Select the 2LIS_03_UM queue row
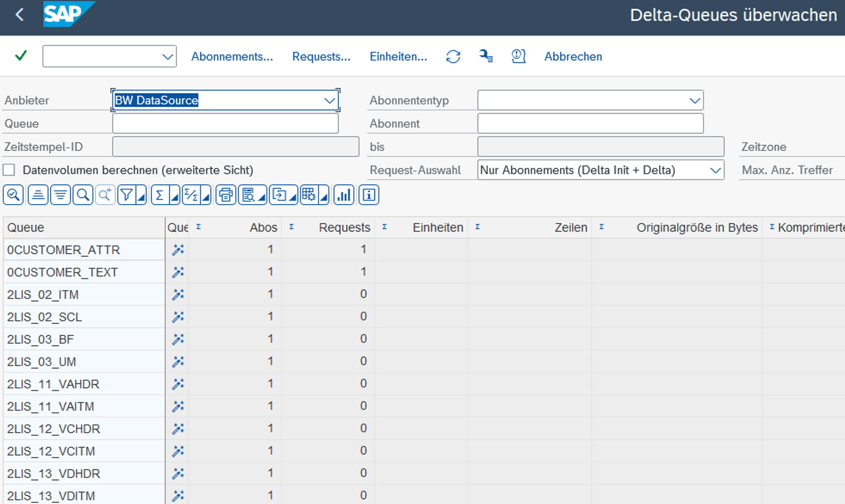 (84, 362)
